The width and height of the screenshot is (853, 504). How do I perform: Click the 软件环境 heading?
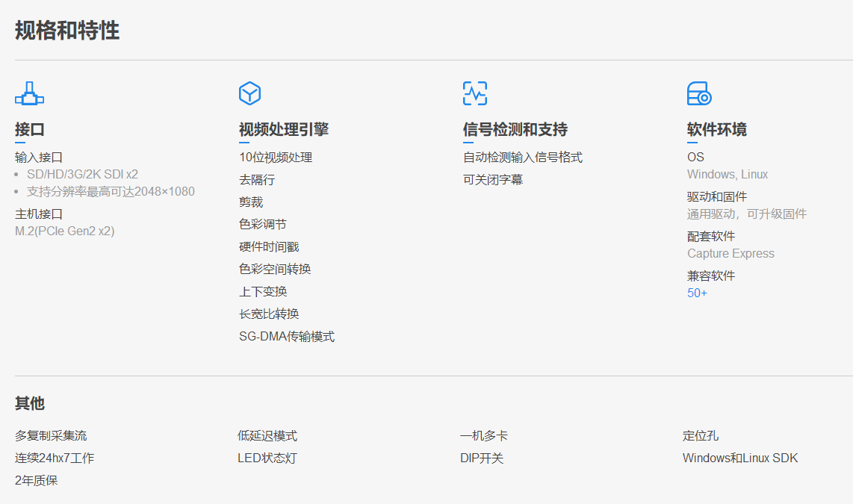click(x=716, y=129)
